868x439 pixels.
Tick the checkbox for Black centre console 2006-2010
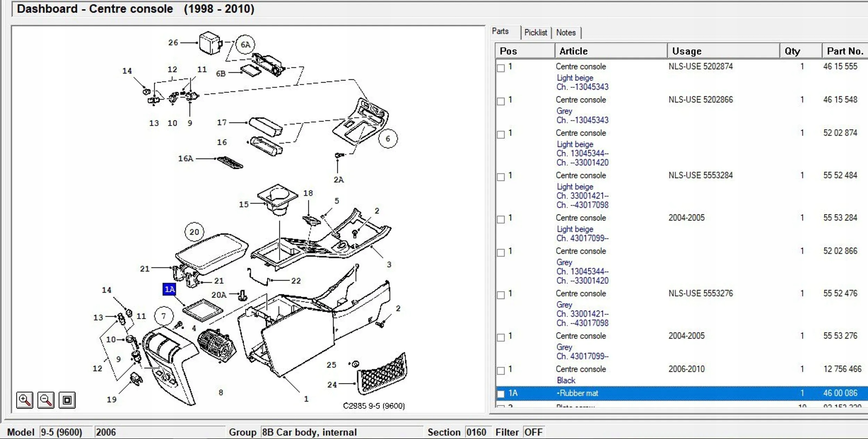point(501,371)
